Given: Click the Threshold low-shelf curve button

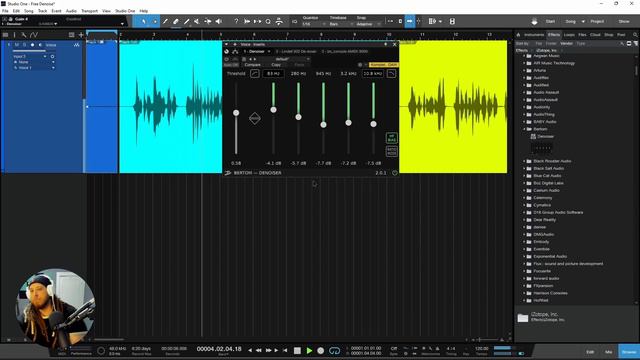Looking at the screenshot, I should [x=255, y=73].
